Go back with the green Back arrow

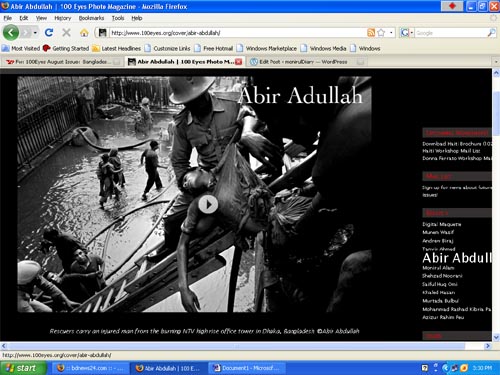[11, 33]
